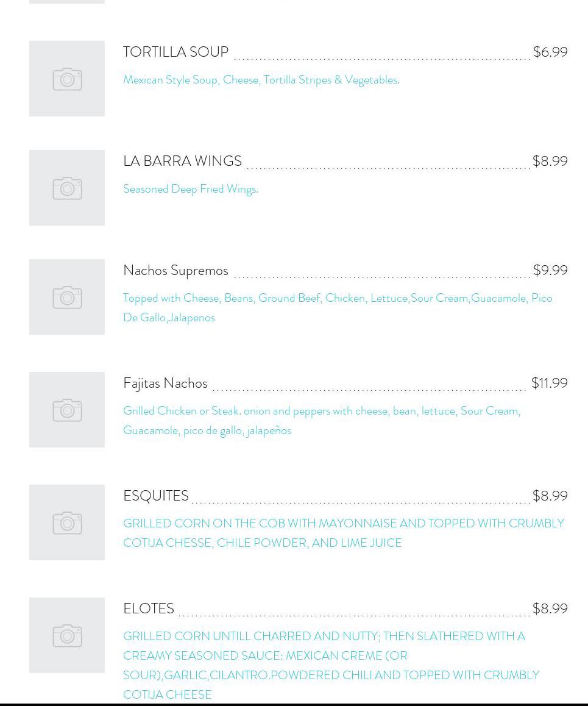Select the Esquites grilled corn description
This screenshot has width=588, height=706.
(343, 533)
